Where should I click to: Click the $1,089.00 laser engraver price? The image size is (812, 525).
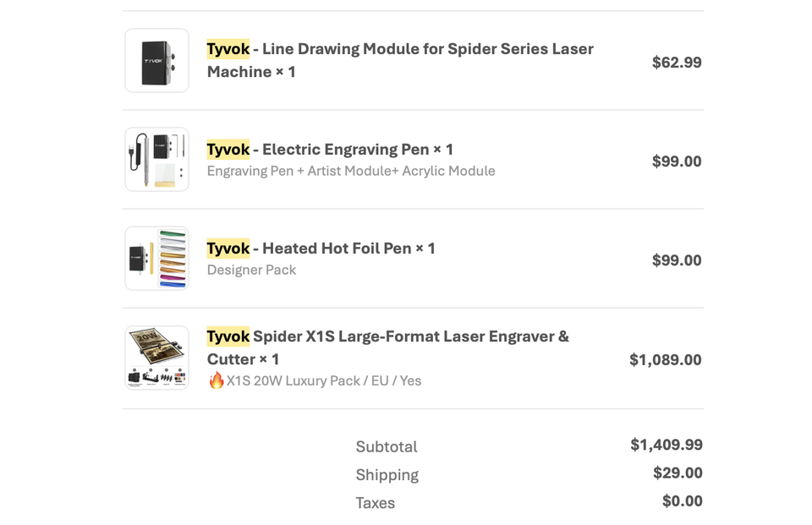tap(665, 359)
